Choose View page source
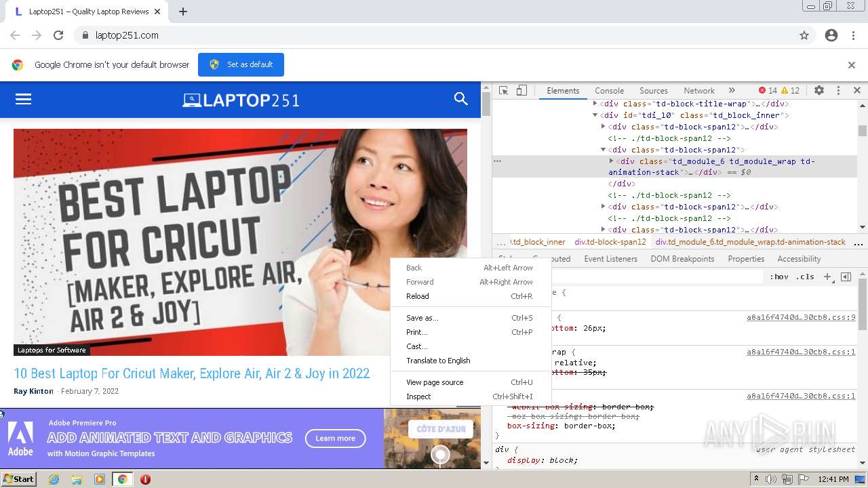868x488 pixels. (x=471, y=382)
